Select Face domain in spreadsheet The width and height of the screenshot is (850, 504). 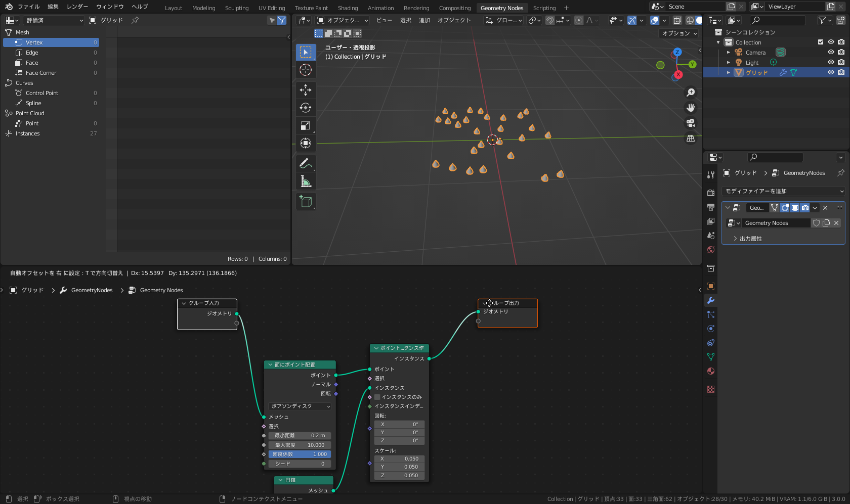pos(32,63)
